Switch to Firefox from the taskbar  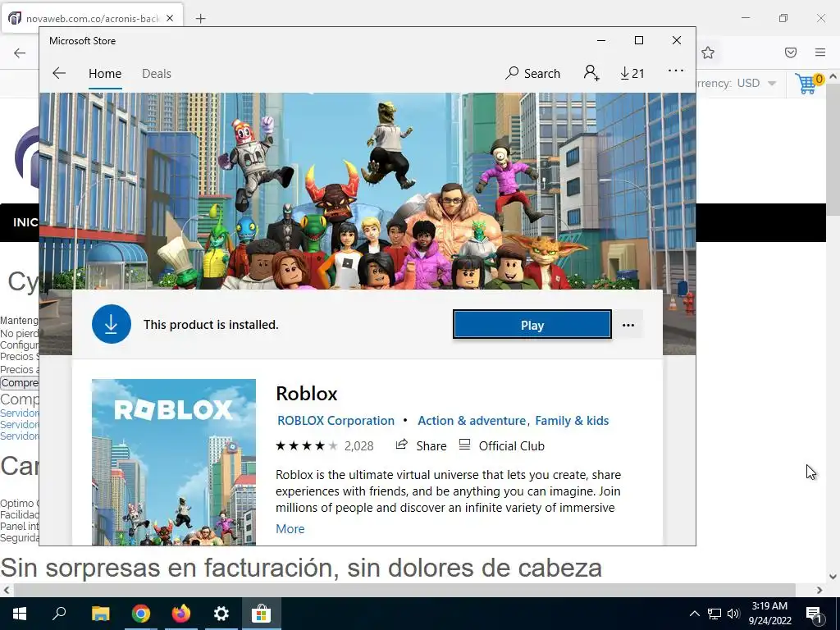click(x=181, y=614)
